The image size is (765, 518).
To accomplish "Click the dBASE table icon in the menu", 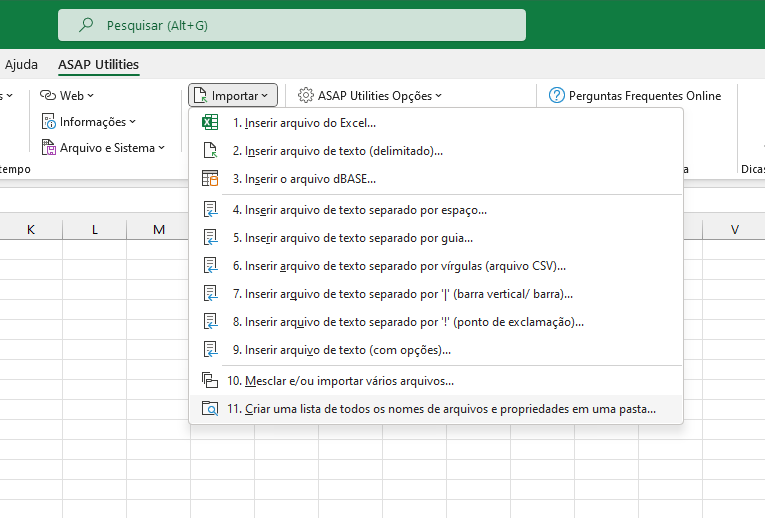I will (x=210, y=179).
